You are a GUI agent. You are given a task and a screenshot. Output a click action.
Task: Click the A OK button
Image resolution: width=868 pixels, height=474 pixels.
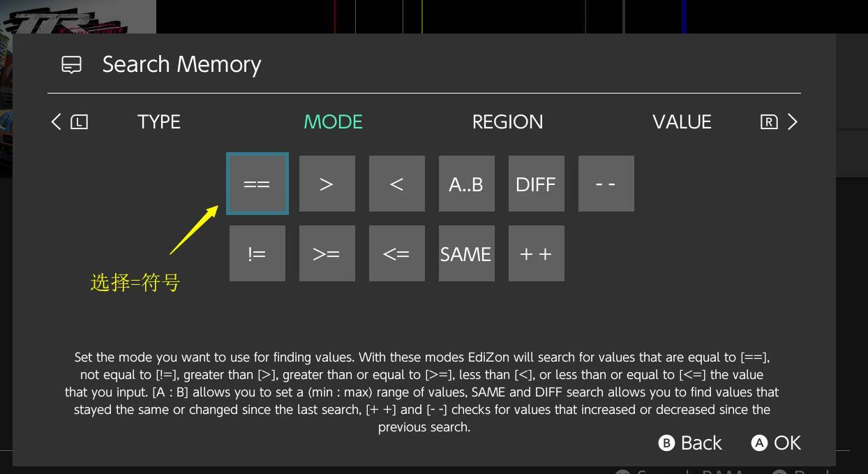coord(776,443)
